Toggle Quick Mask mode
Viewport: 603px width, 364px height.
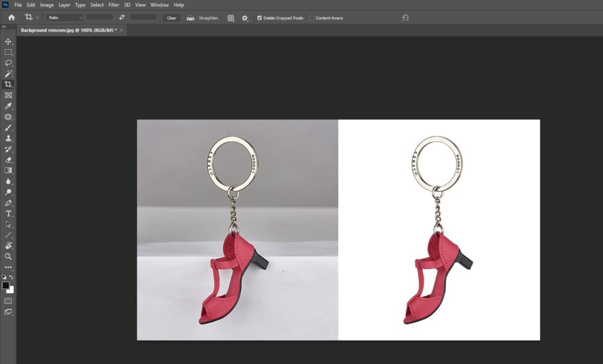tap(8, 300)
